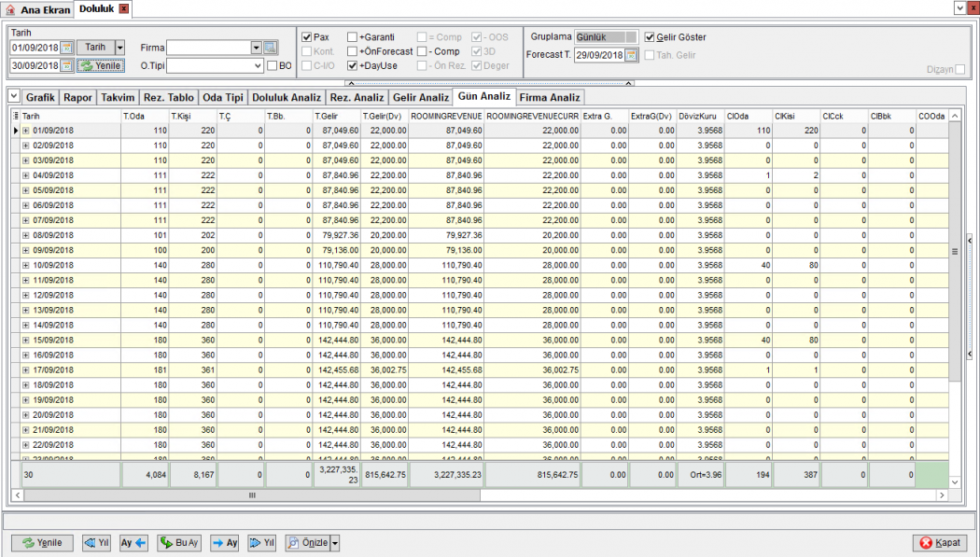The image size is (980, 557).
Task: Open calendar picker for start date 01/09/2018
Action: 67,48
